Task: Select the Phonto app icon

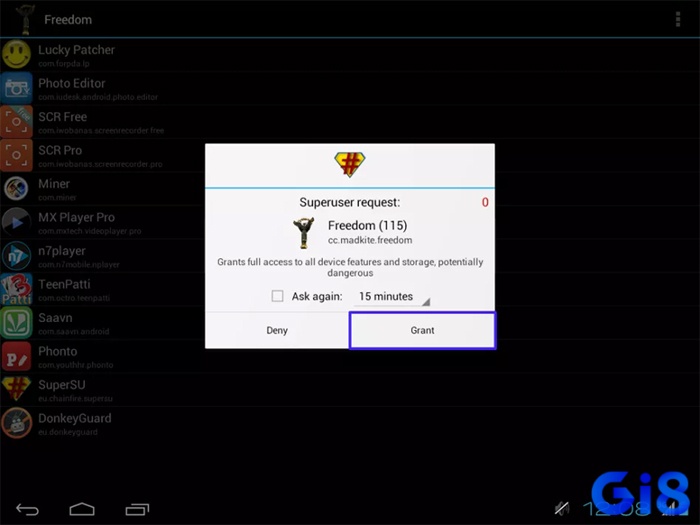Action: click(x=17, y=356)
